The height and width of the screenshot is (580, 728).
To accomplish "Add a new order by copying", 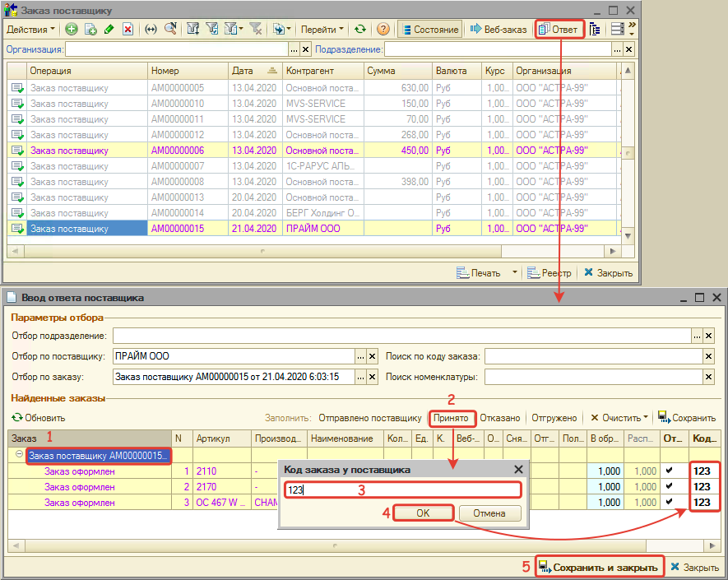I will (x=90, y=30).
